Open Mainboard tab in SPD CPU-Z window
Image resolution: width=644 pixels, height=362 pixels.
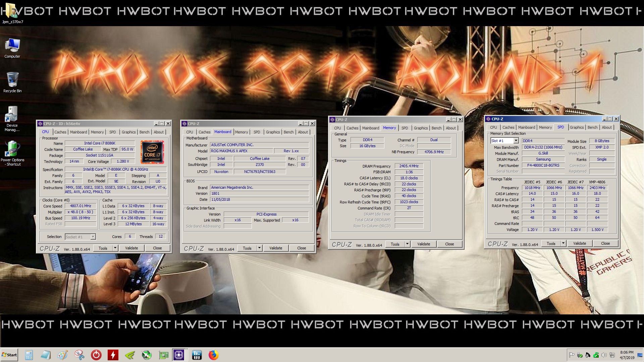pos(527,127)
